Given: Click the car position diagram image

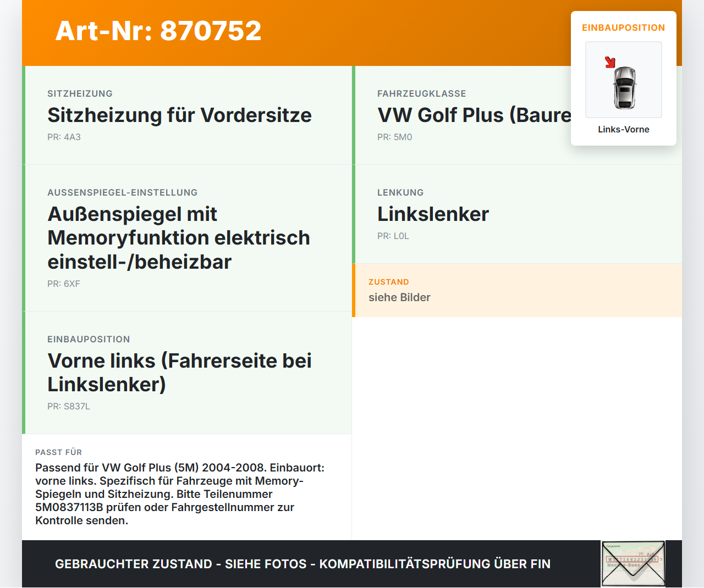Looking at the screenshot, I should tap(624, 80).
